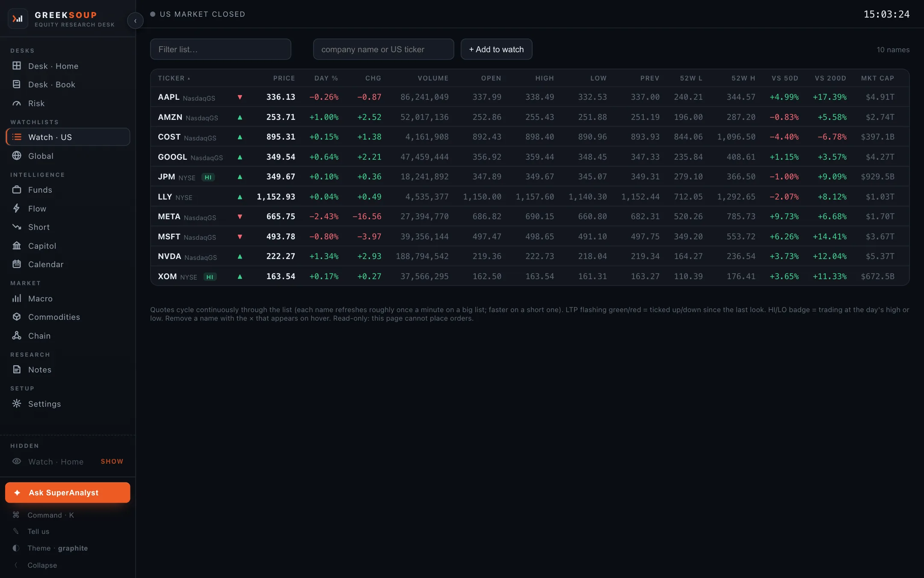Viewport: 924px width, 578px height.
Task: Focus company name or US ticker field
Action: [383, 49]
